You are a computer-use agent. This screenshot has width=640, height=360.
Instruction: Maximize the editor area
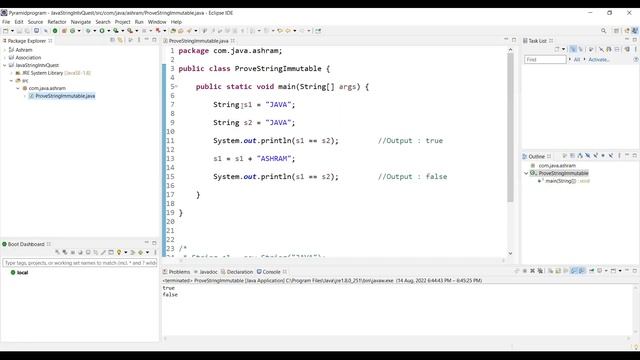point(514,40)
